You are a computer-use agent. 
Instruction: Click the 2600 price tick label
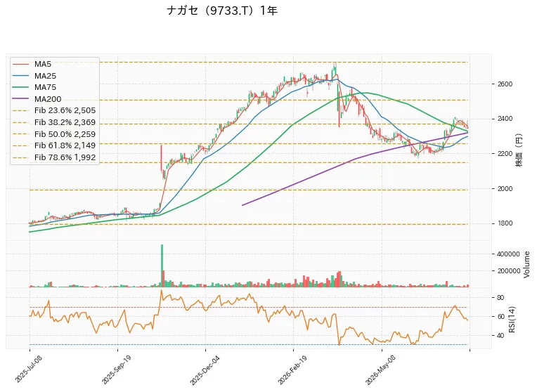pos(505,84)
